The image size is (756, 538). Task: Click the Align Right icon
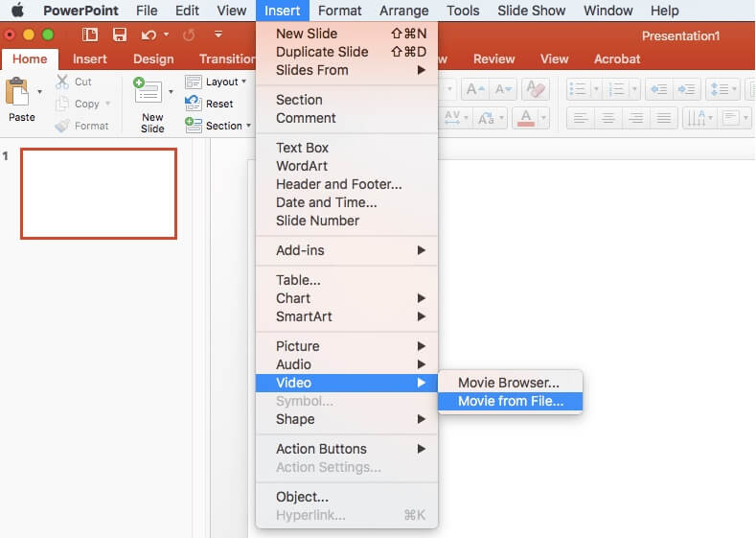(636, 118)
